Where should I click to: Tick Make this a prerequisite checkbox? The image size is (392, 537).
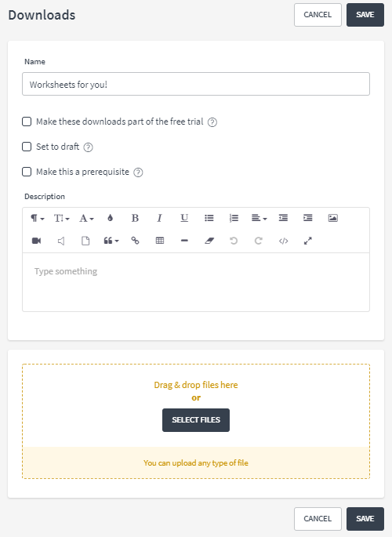point(27,172)
